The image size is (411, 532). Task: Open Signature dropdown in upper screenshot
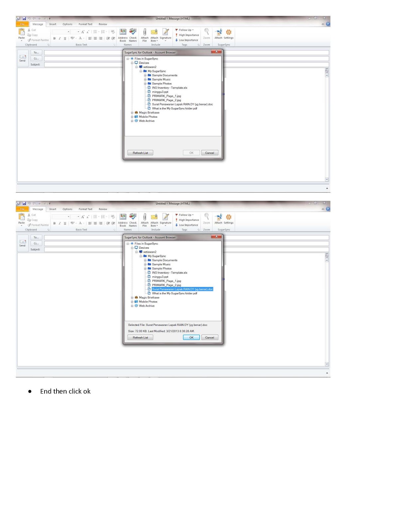(166, 35)
